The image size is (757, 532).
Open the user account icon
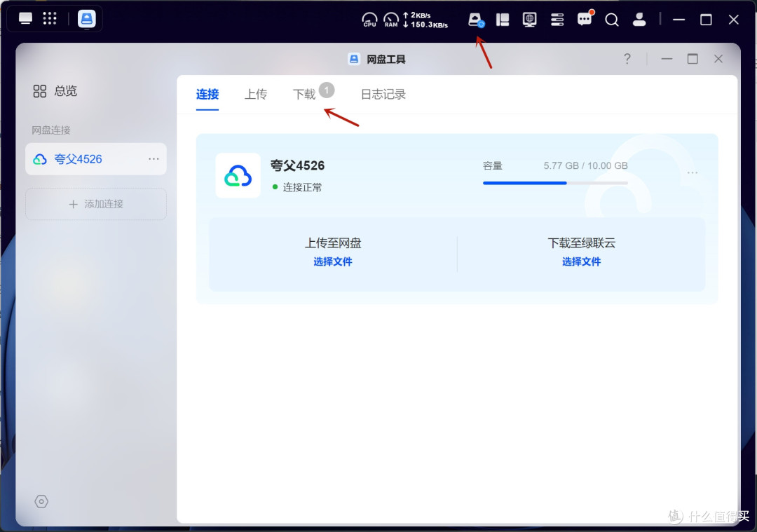[639, 20]
